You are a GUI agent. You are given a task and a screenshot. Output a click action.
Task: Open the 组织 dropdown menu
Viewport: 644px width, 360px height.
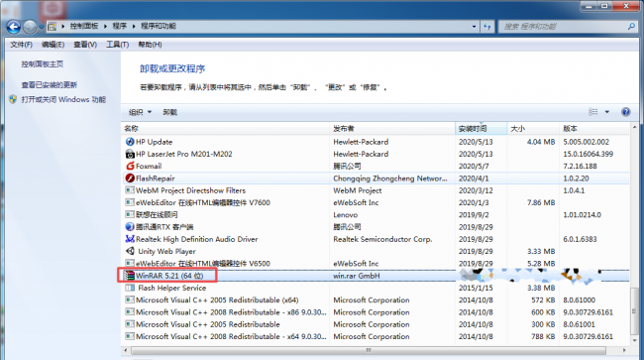point(140,112)
